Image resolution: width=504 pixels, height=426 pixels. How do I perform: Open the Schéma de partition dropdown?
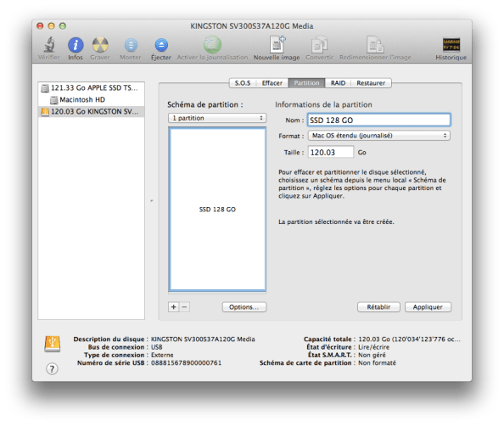pos(217,118)
